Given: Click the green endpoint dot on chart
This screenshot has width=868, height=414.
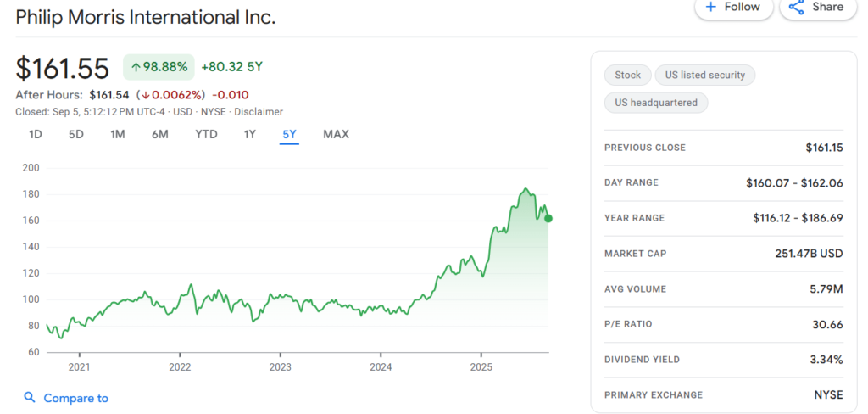Looking at the screenshot, I should (x=548, y=218).
